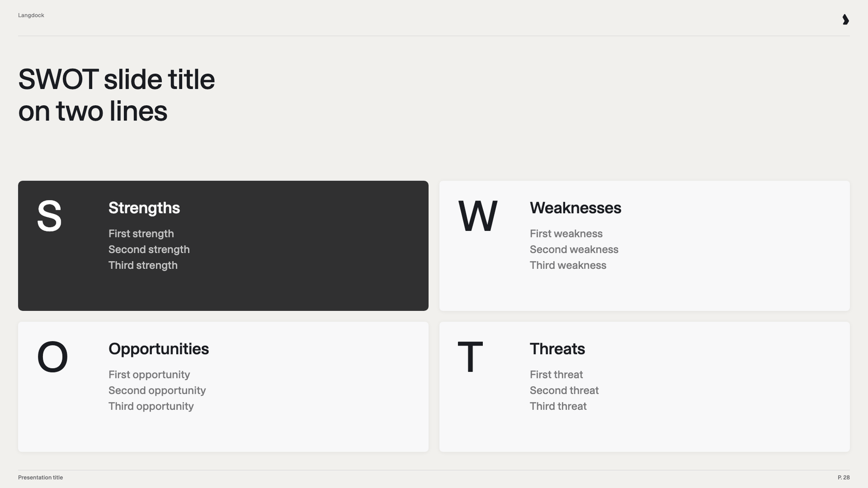The image size is (868, 488).
Task: Click the "Presentation title" footer text
Action: click(41, 478)
